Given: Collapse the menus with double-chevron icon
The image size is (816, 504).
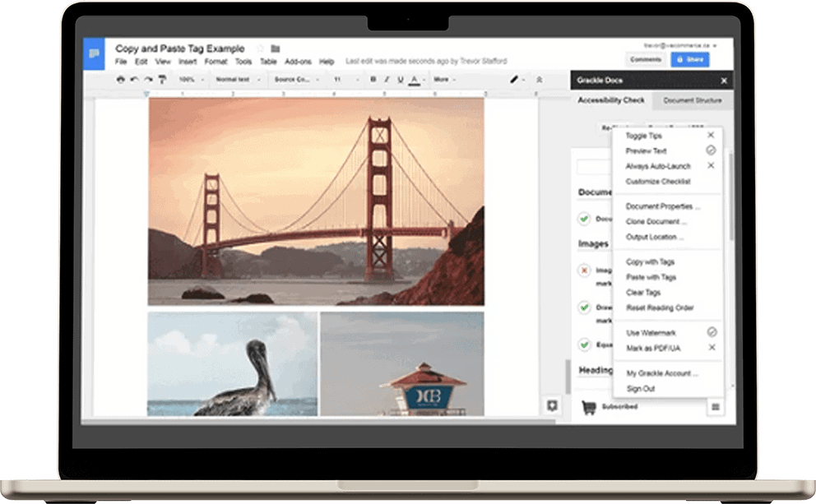Looking at the screenshot, I should pos(539,80).
